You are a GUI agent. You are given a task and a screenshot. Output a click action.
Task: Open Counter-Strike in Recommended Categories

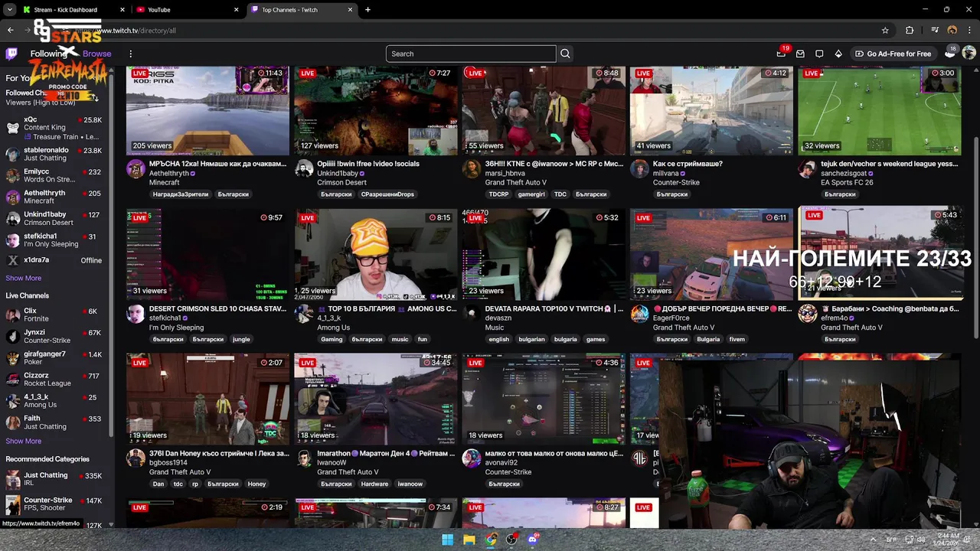pyautogui.click(x=57, y=504)
